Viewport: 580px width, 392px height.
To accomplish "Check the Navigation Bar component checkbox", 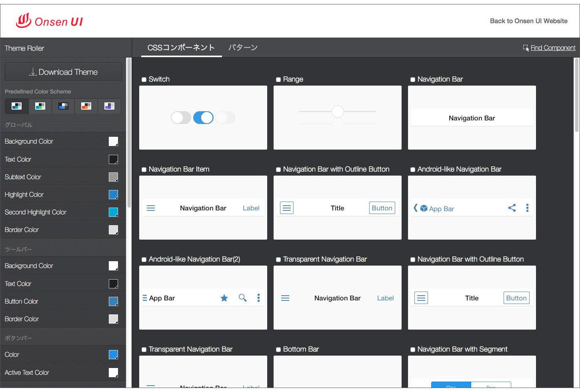I will (413, 80).
